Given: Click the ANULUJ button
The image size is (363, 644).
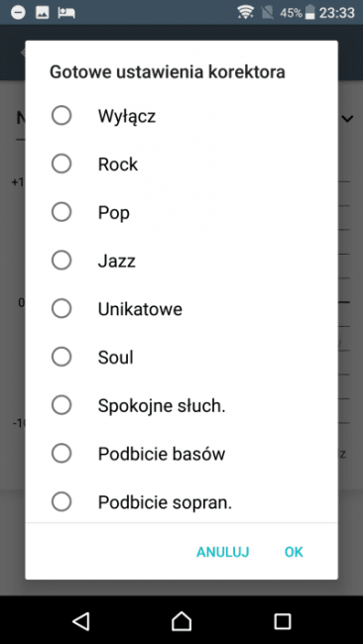Looking at the screenshot, I should point(223,552).
